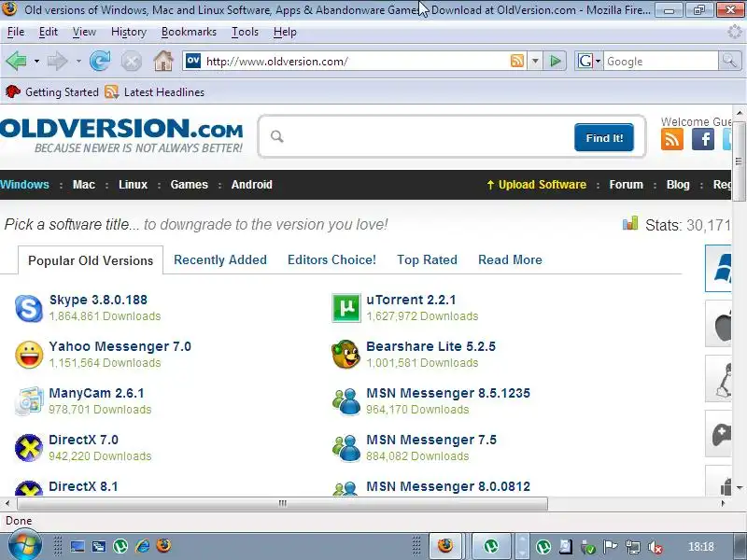Open the Blog link in navigation
The width and height of the screenshot is (747, 560).
[678, 185]
